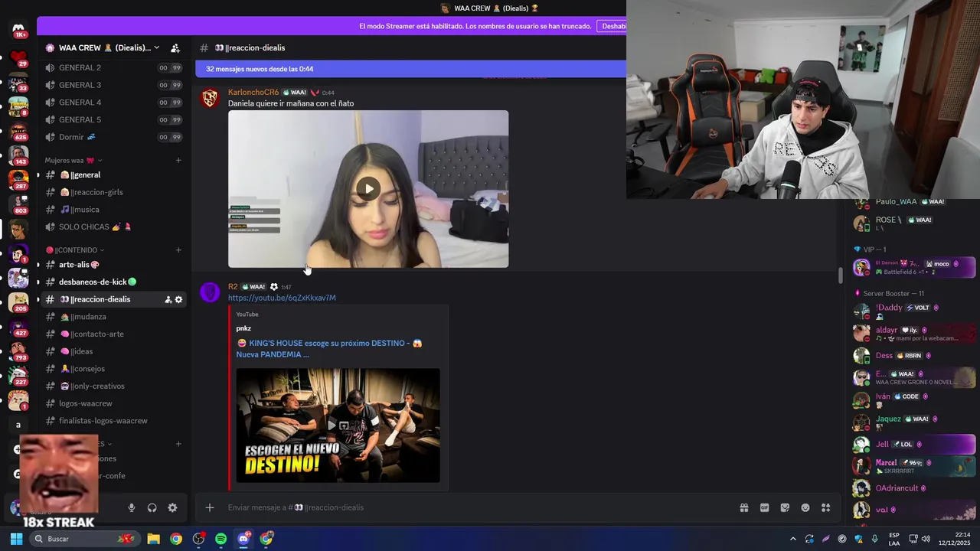Select the ||reaccion-diealis channel
Viewport: 980px width, 551px height.
[113, 299]
